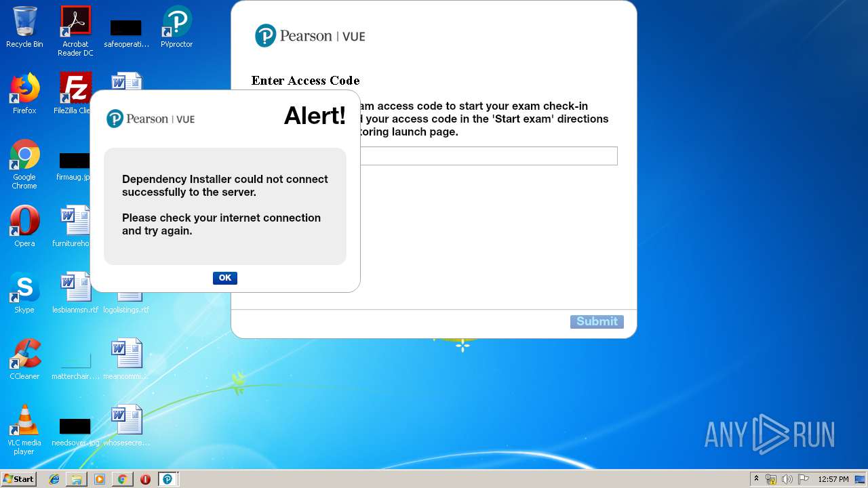Open Opera from the taskbar
868x488 pixels.
click(x=145, y=479)
